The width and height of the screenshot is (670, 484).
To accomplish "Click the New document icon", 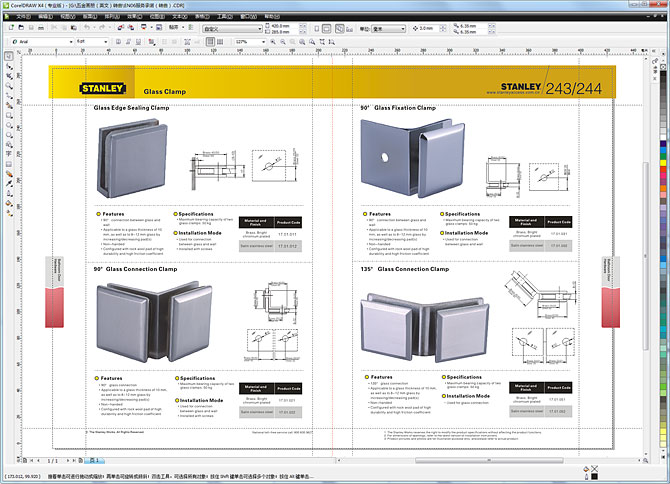I will point(10,28).
